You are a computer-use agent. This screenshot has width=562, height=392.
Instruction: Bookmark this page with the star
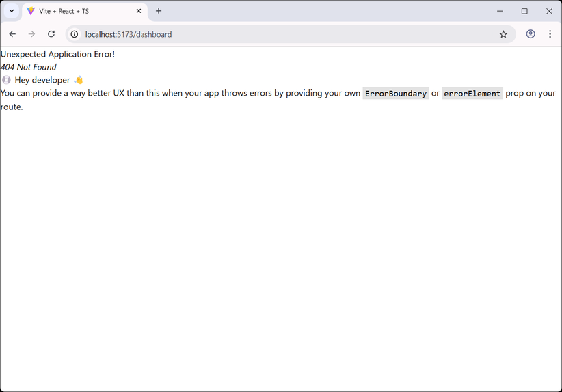point(503,34)
